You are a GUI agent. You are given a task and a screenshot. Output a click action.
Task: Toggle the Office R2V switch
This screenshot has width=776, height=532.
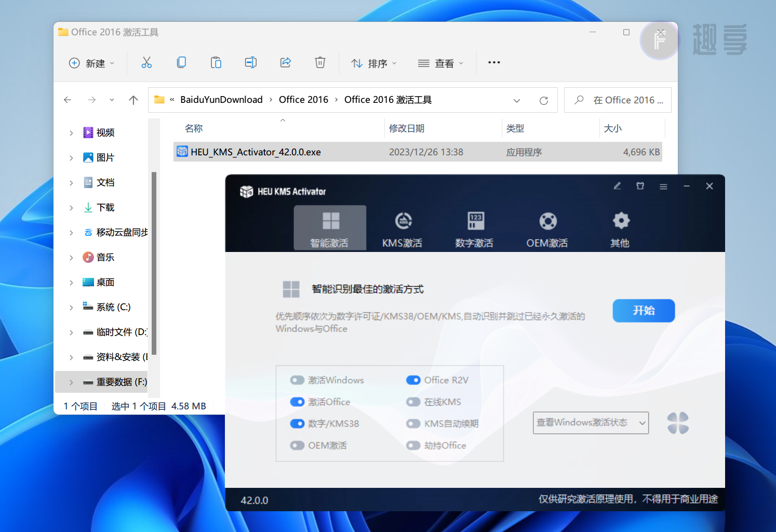coord(413,380)
